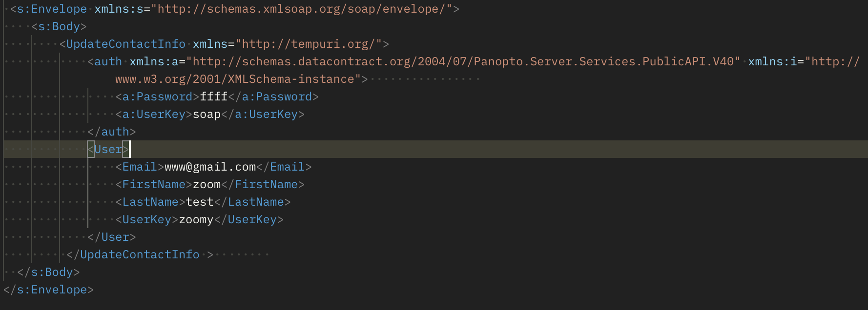Place cursor in a:UserKey value soap

coord(207,114)
